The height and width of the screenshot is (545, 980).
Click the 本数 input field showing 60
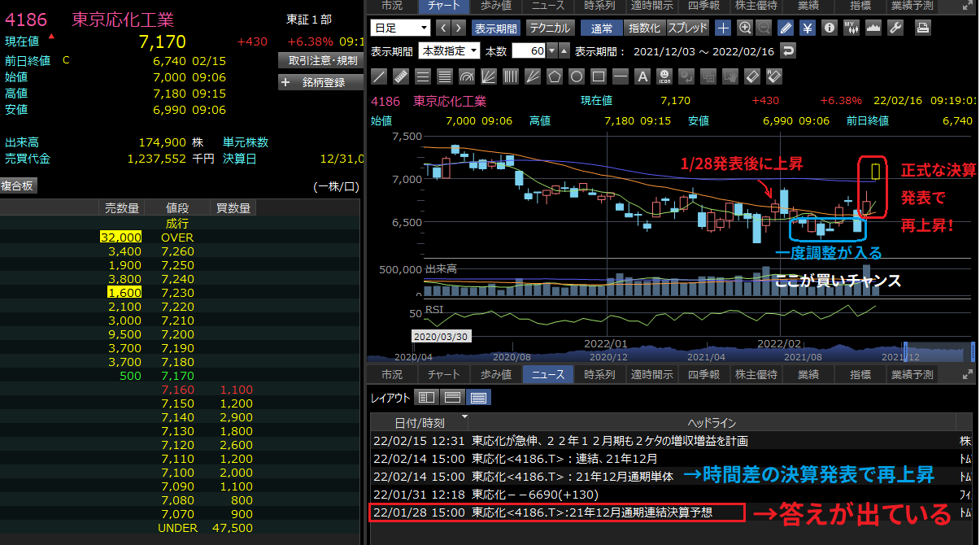(x=528, y=51)
